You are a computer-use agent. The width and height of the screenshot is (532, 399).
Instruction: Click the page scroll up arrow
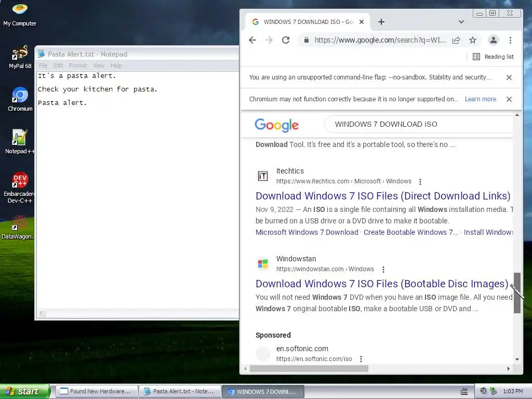(517, 115)
